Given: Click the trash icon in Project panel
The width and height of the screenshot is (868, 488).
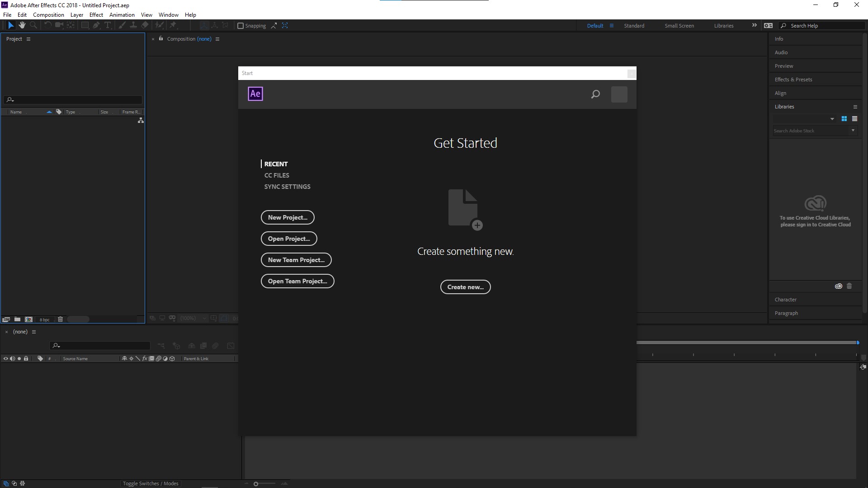Looking at the screenshot, I should coord(60,319).
